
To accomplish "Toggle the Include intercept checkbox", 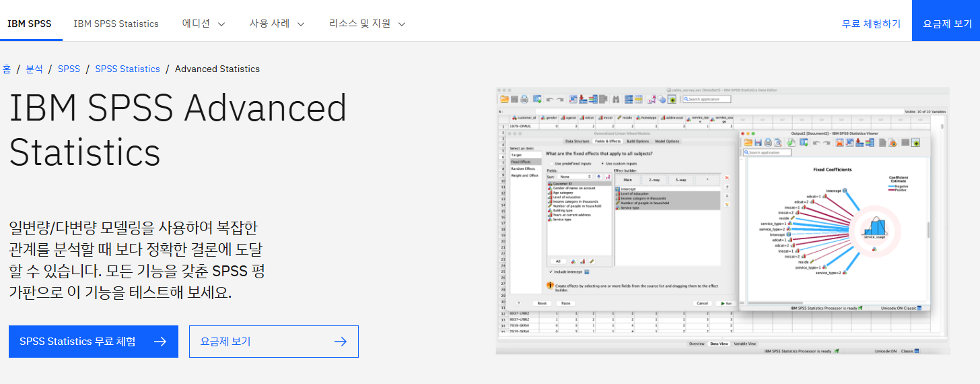I will pos(550,271).
